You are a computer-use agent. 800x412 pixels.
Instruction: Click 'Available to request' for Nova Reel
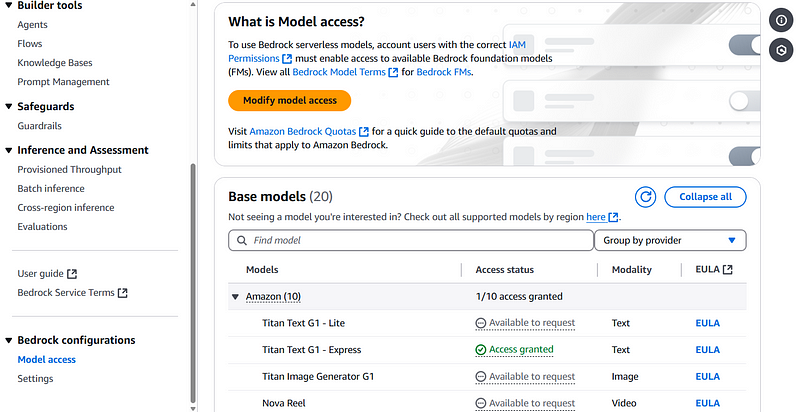pos(532,403)
